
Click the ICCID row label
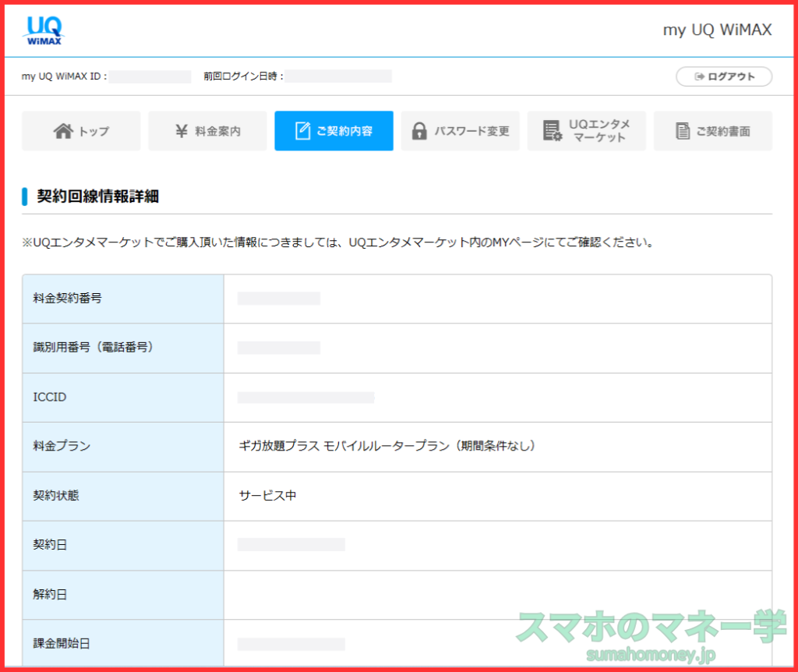(50, 397)
